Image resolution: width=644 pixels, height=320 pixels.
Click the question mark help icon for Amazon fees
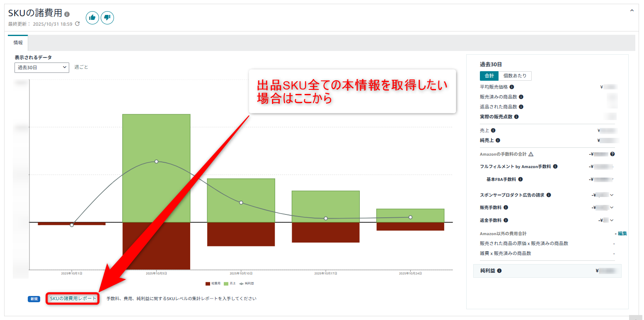click(612, 154)
